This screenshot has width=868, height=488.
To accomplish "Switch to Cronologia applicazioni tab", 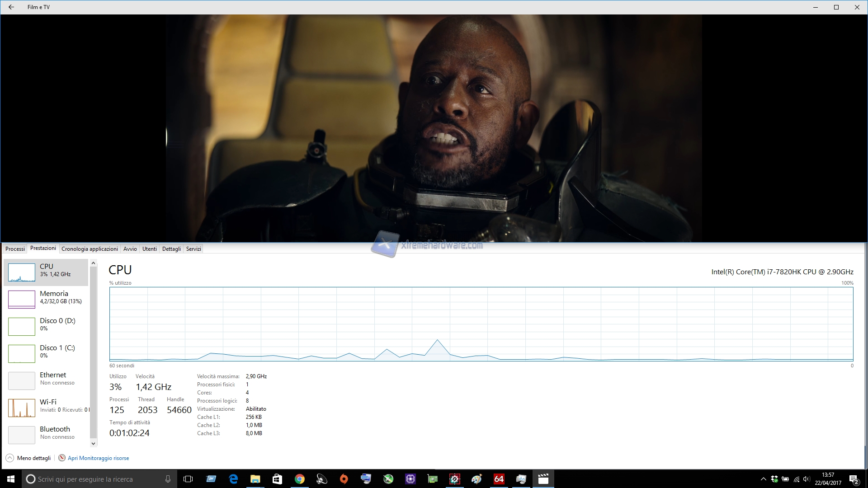I will 90,249.
